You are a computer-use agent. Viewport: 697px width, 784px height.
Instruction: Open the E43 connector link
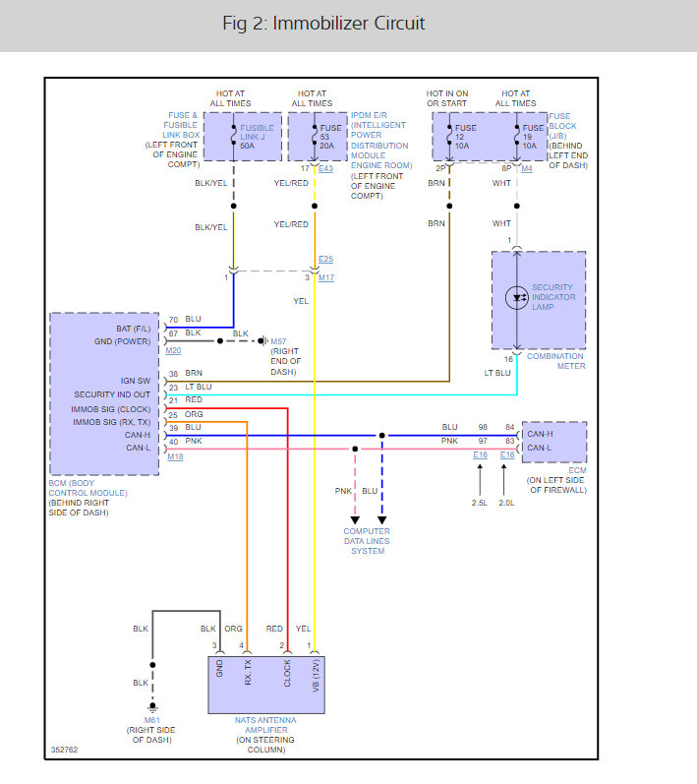click(x=325, y=168)
